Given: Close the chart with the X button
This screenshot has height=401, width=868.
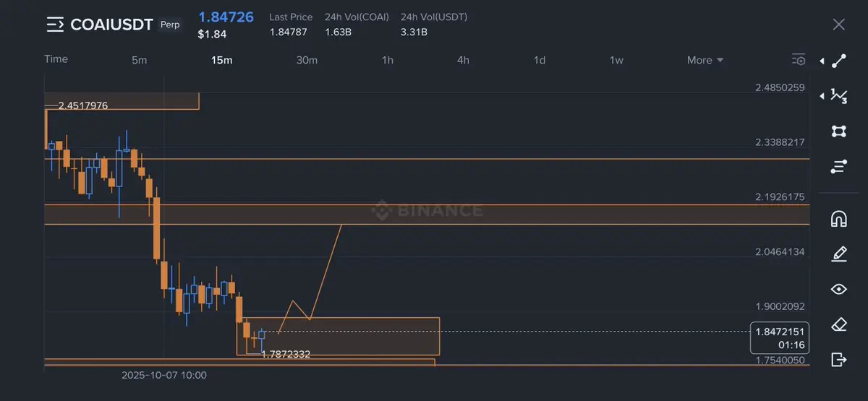Looking at the screenshot, I should coord(838,25).
